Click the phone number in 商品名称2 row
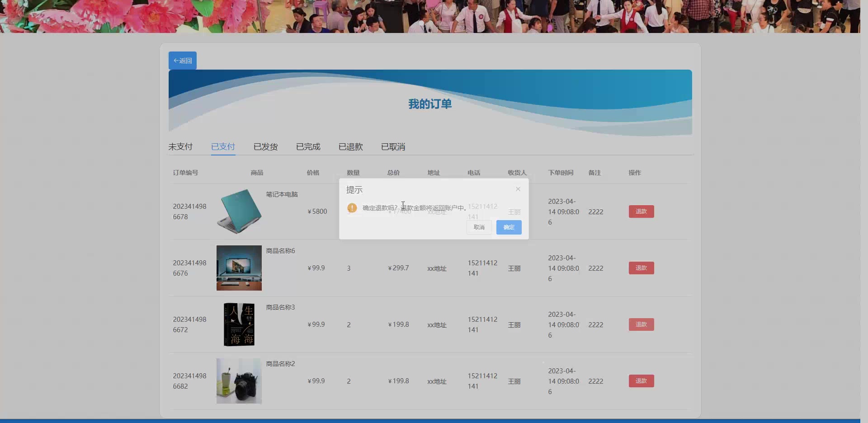Image resolution: width=868 pixels, height=423 pixels. (482, 381)
